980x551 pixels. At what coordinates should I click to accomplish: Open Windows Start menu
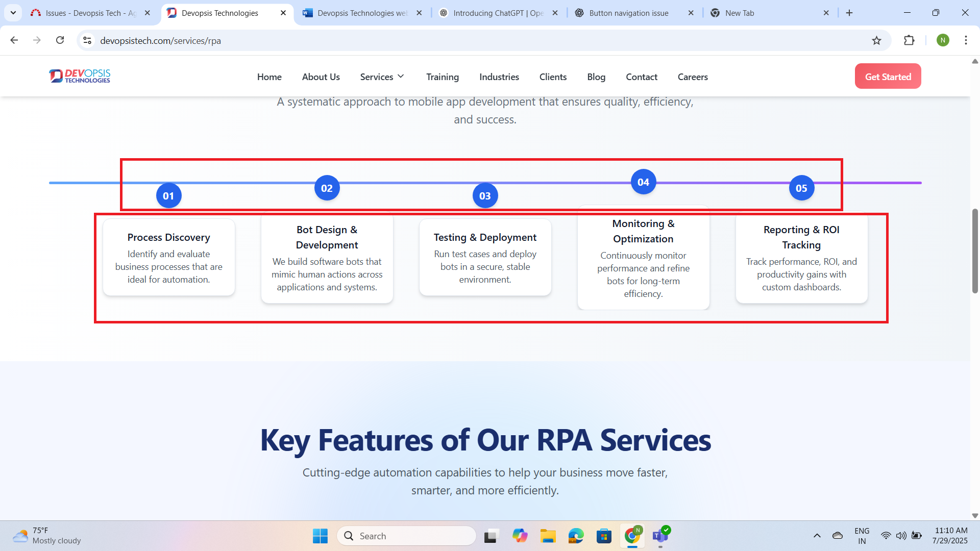(320, 536)
